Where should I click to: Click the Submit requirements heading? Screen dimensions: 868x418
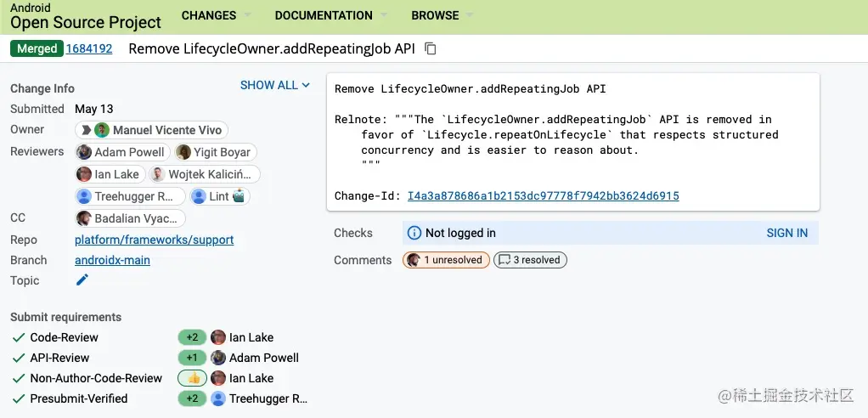(x=66, y=317)
